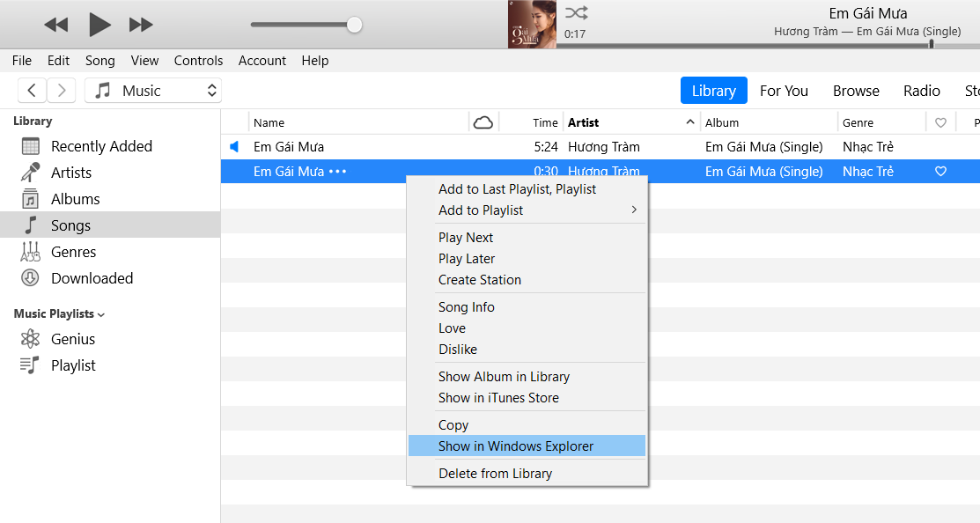Open the Add to Playlist submenu
Screen dimensions: 980x523
pos(481,210)
